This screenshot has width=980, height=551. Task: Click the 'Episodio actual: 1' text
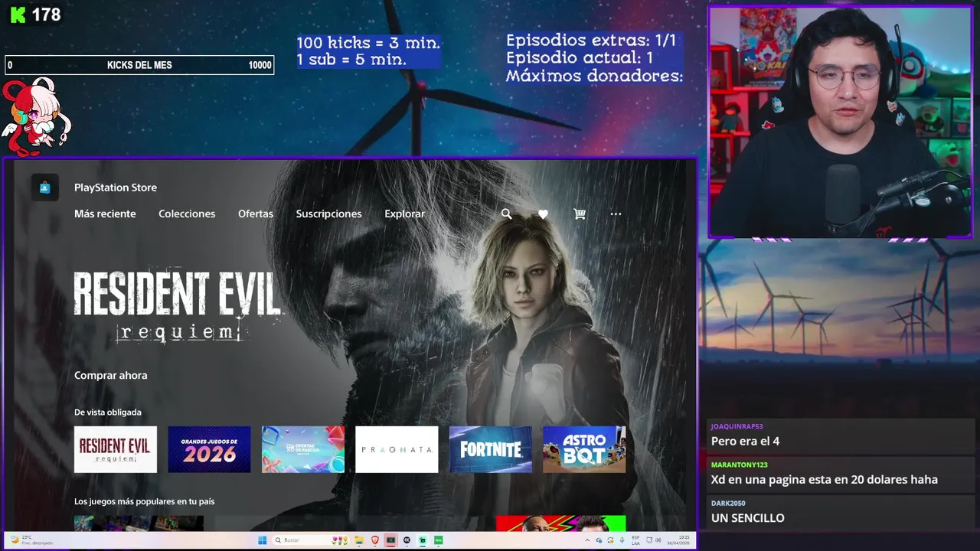[x=580, y=58]
